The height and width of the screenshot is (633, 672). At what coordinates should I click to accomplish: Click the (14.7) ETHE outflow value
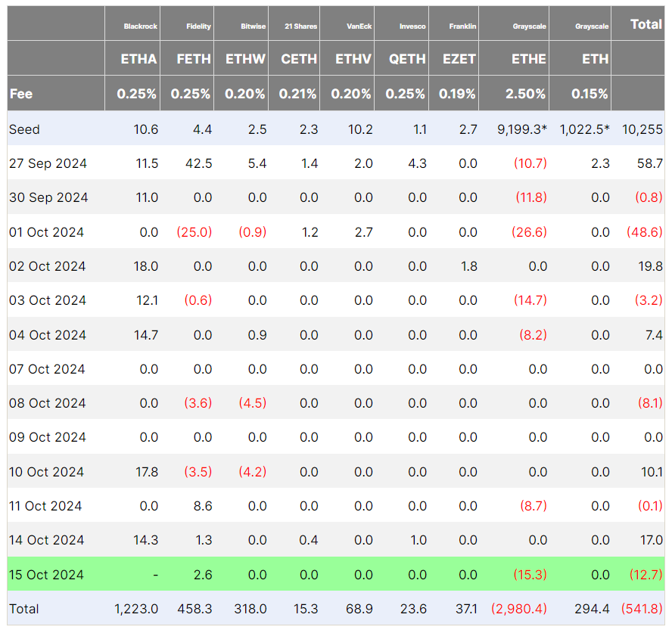(530, 299)
